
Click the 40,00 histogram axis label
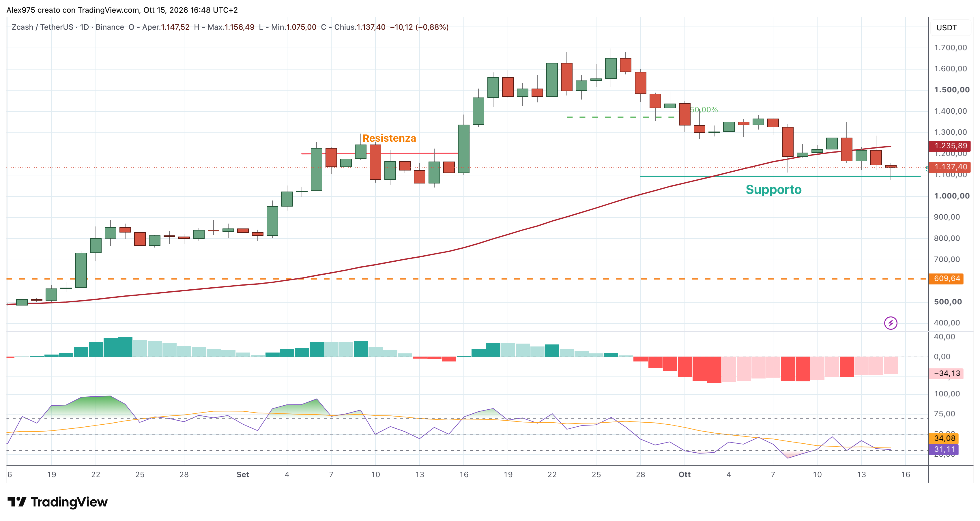[x=944, y=337]
